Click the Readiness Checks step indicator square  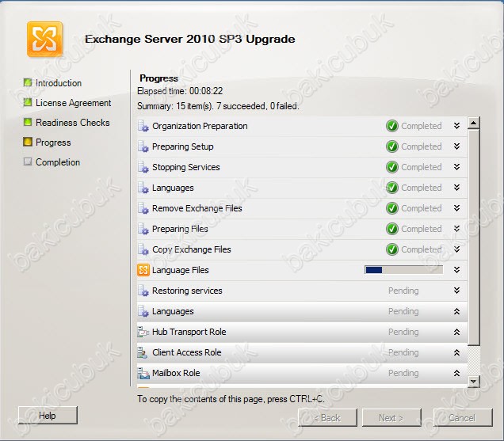[x=28, y=122]
